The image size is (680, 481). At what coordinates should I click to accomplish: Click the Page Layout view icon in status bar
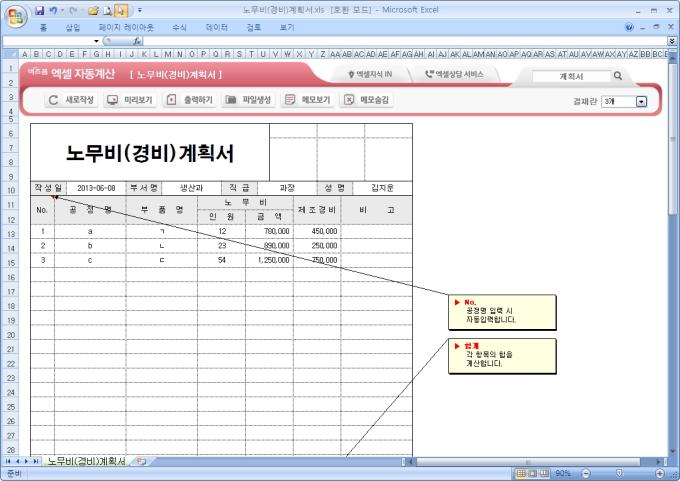(533, 473)
